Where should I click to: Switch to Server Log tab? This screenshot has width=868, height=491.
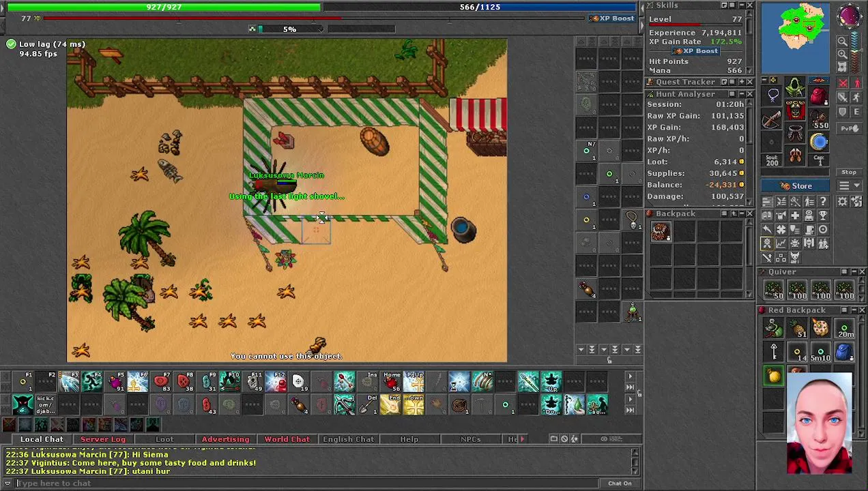pos(103,439)
